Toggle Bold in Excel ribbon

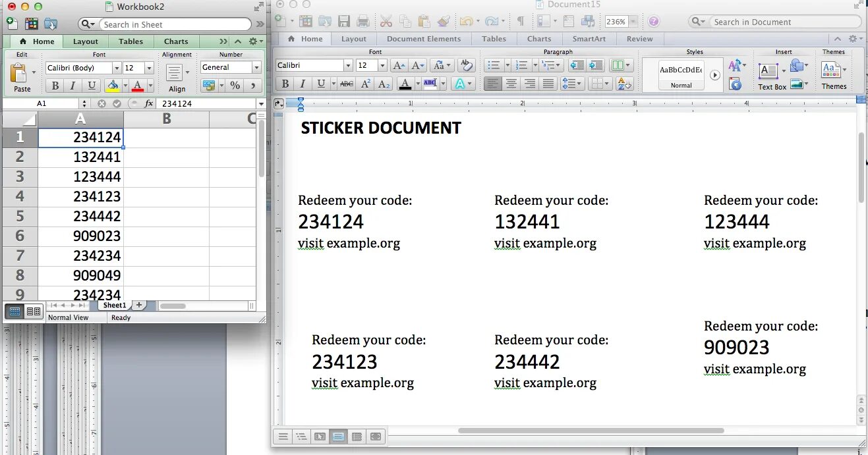(x=55, y=86)
